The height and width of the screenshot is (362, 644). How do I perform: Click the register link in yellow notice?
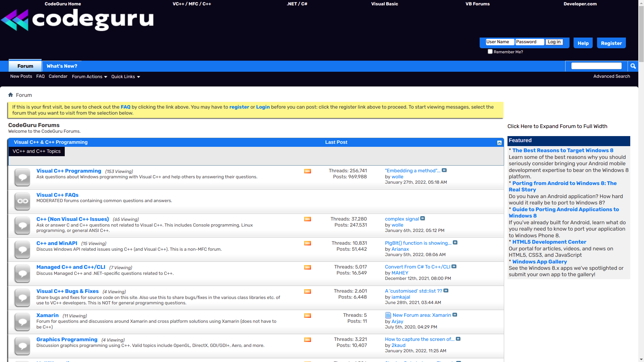pyautogui.click(x=239, y=107)
